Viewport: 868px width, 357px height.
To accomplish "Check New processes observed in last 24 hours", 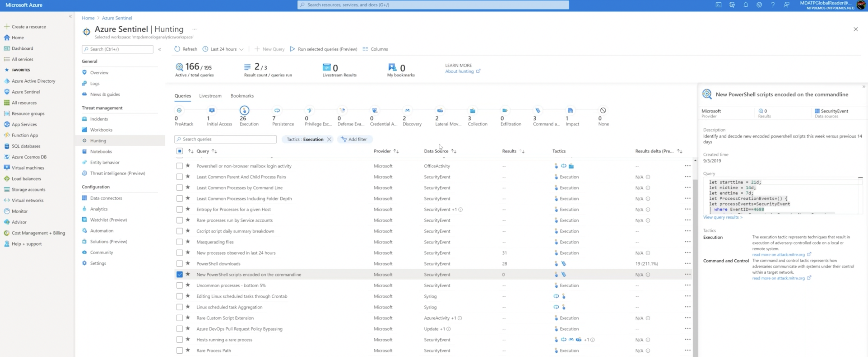I will (180, 253).
